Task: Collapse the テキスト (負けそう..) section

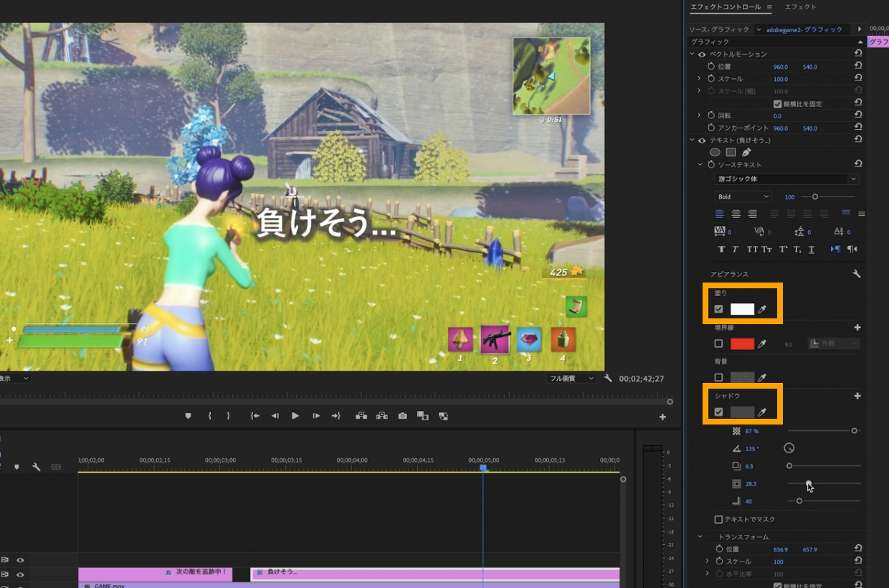Action: pyautogui.click(x=693, y=141)
